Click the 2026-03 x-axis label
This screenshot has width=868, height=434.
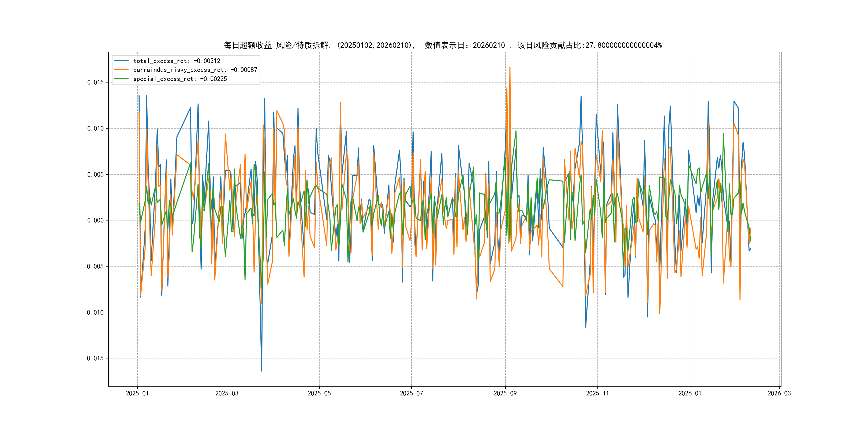[779, 393]
